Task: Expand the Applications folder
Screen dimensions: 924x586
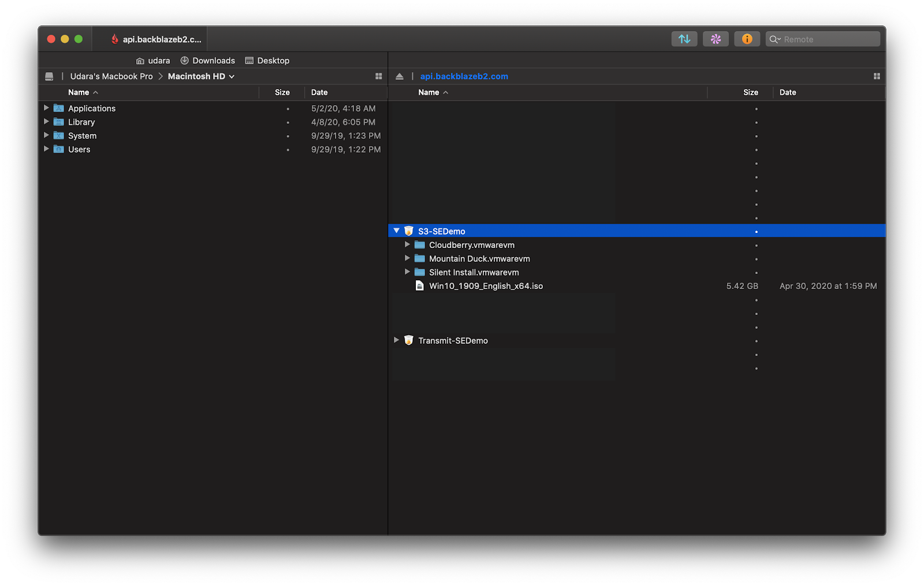Action: point(46,107)
